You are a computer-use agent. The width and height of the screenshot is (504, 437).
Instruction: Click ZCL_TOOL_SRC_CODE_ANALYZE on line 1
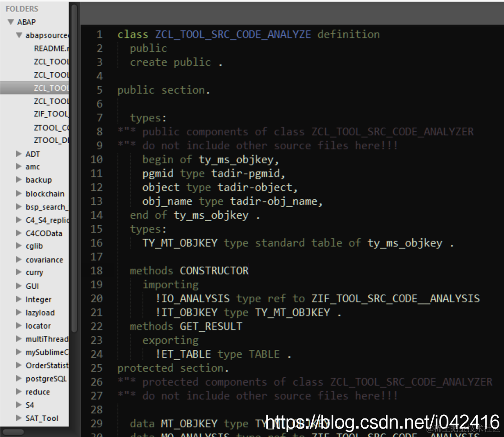(233, 34)
